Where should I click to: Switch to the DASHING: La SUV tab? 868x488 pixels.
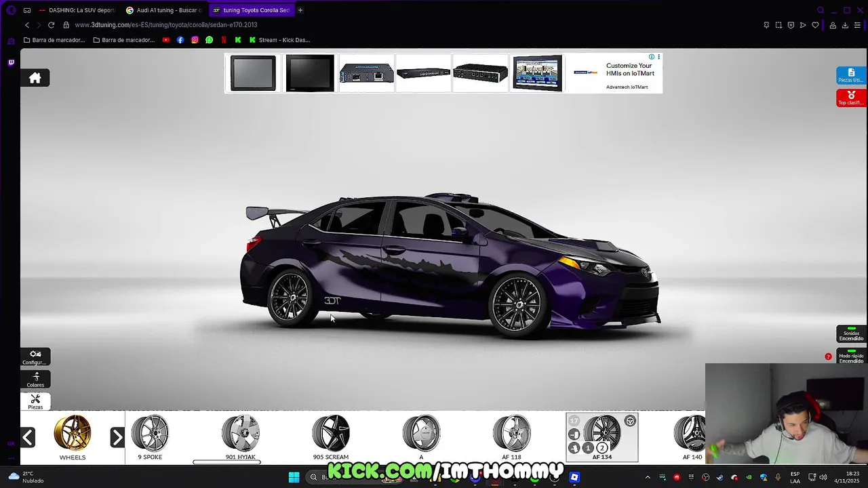(76, 10)
